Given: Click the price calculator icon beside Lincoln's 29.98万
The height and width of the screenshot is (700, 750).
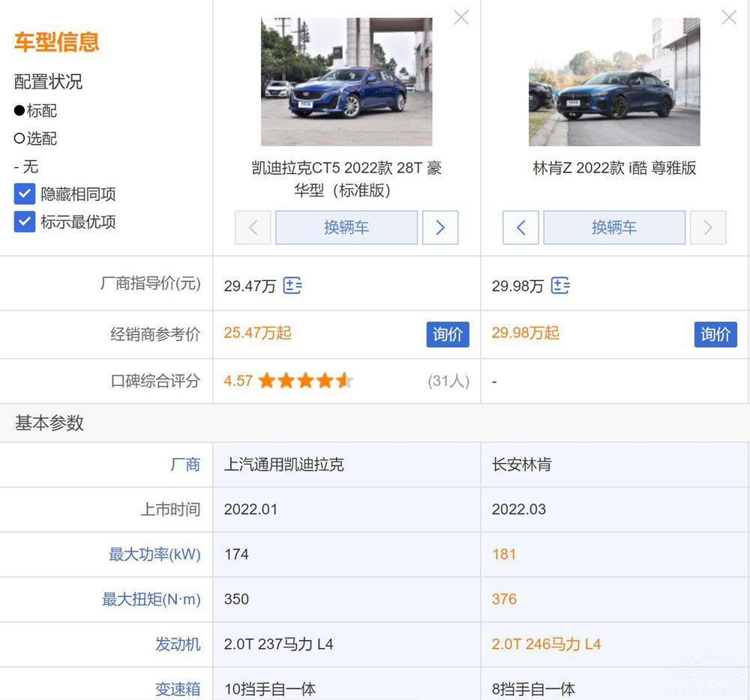Looking at the screenshot, I should coord(560,286).
